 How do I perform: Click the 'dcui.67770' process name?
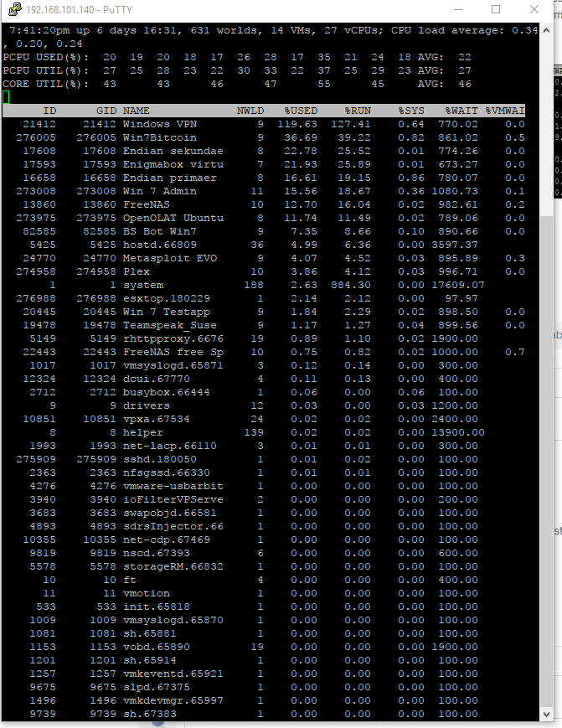coord(157,379)
